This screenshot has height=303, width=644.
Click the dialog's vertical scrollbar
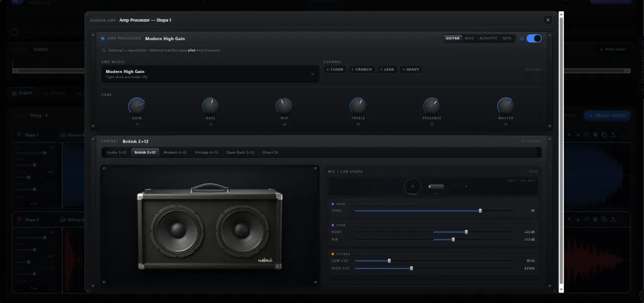click(561, 152)
